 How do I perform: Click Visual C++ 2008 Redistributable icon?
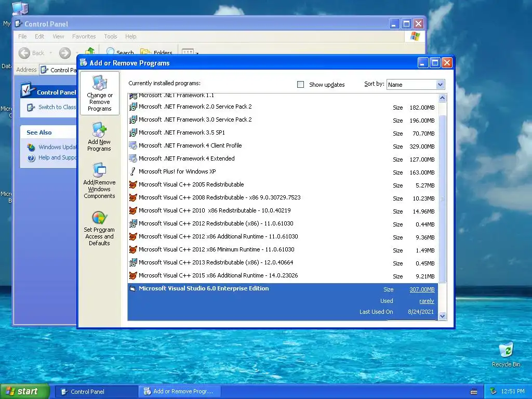pos(133,197)
